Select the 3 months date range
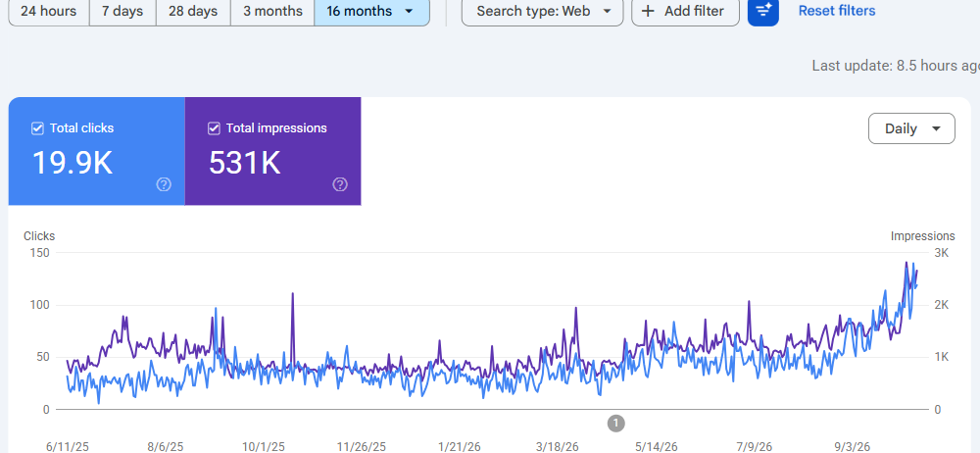This screenshot has width=980, height=453. pyautogui.click(x=272, y=11)
